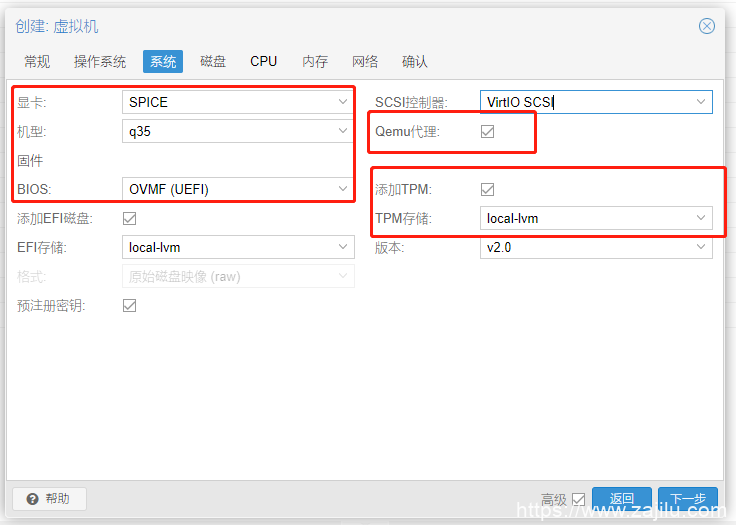Toggle the Qemu代理 checkbox

coord(488,131)
